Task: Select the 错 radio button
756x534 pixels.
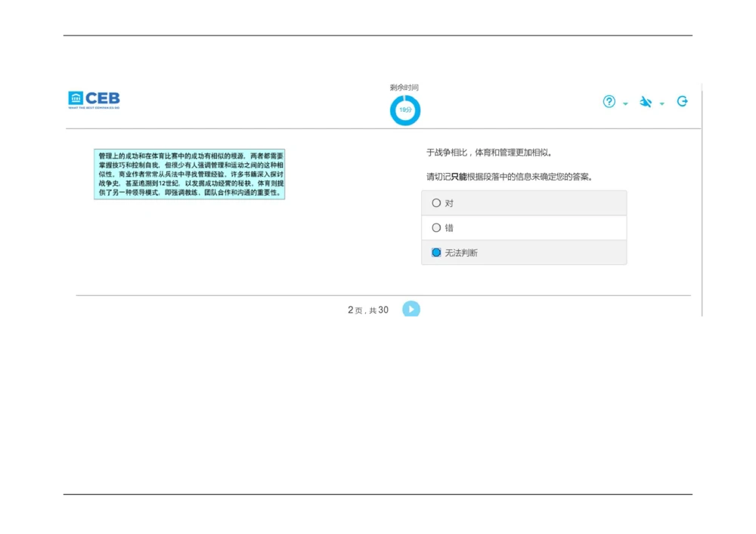Action: pos(437,227)
